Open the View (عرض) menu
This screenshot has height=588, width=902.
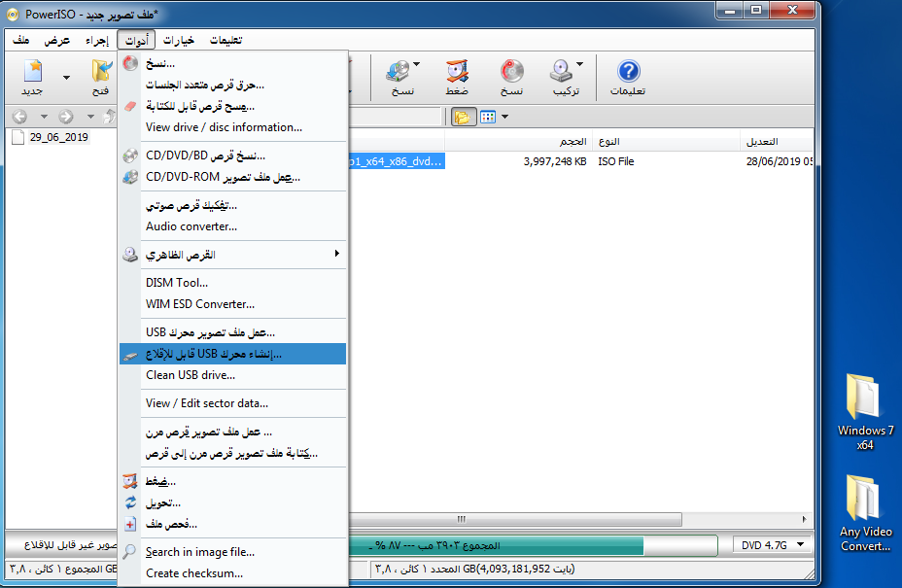(57, 40)
